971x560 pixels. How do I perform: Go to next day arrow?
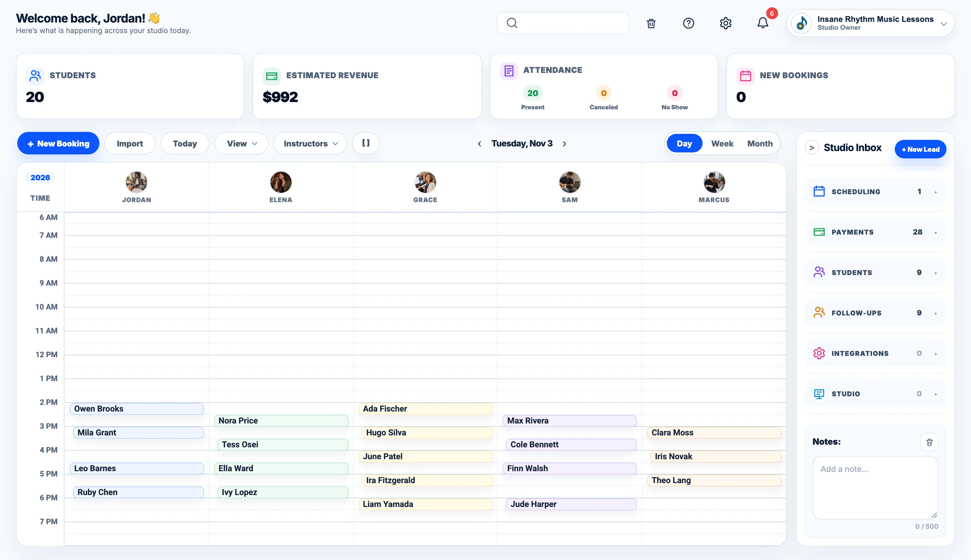point(564,144)
